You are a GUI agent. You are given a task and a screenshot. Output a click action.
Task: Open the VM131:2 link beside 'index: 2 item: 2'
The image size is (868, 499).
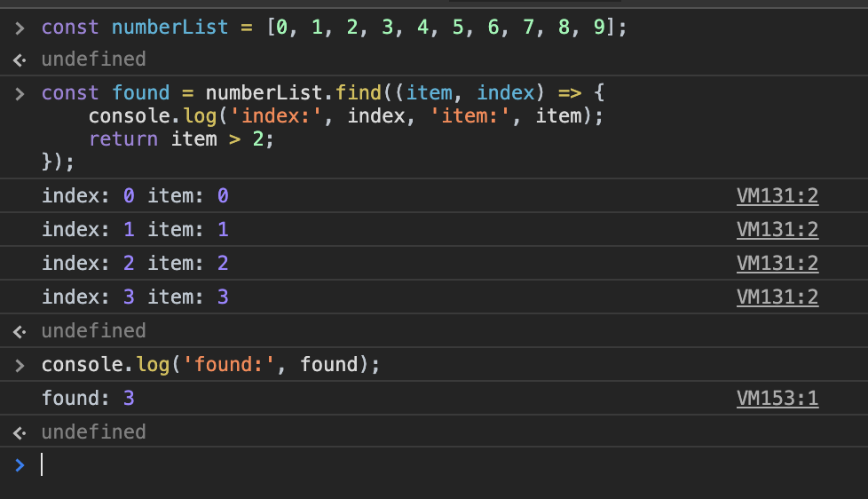[x=777, y=263]
